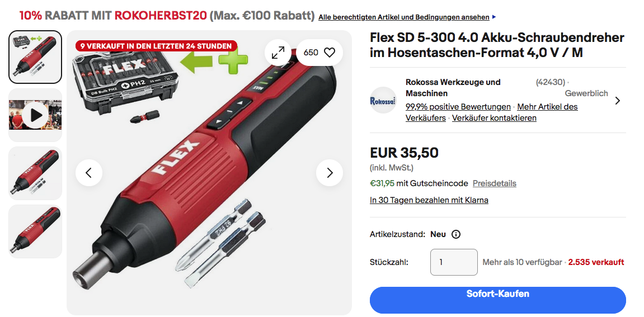Viewport: 644px width, 317px height.
Task: Select the fourth screwdriver thumbnail
Action: pyautogui.click(x=35, y=231)
